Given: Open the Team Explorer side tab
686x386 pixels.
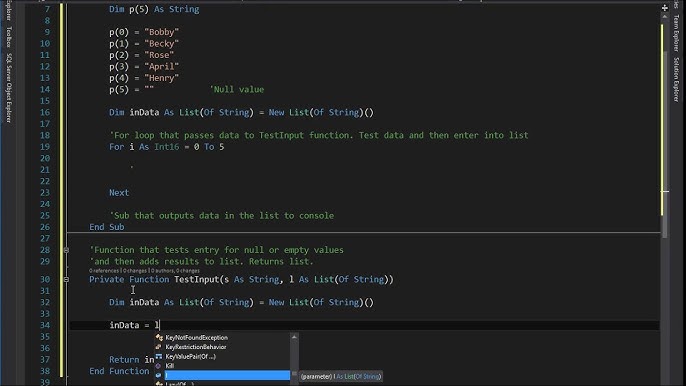Looking at the screenshot, I should coord(676,33).
